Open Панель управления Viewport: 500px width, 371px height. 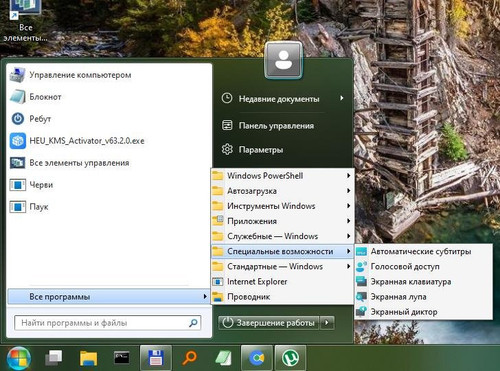[x=283, y=126]
